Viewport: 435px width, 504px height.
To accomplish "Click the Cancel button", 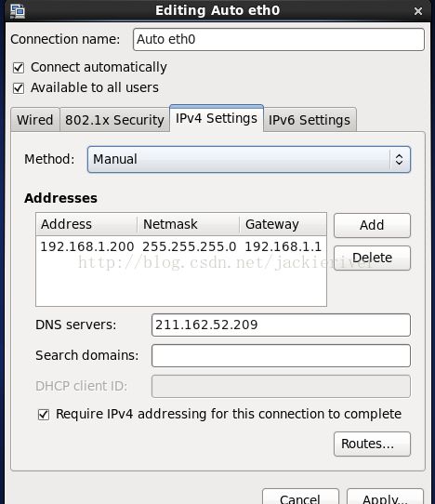I will (x=300, y=497).
